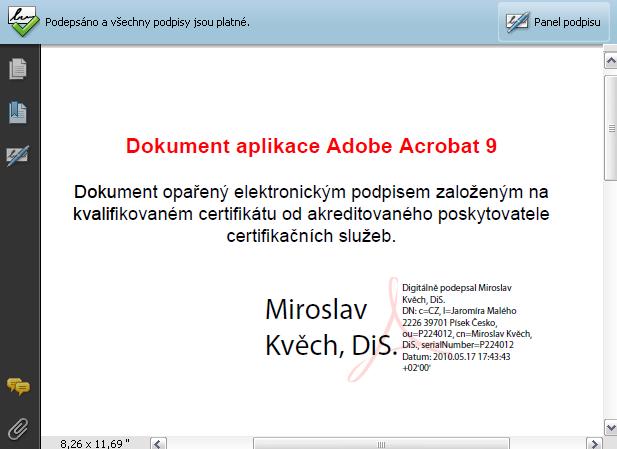This screenshot has width=617, height=449.
Task: Click the Panel podpisu button
Action: point(554,22)
